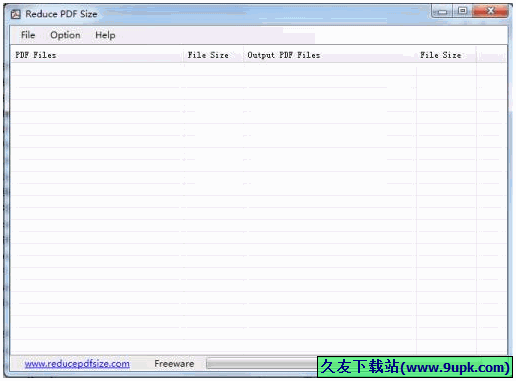Open the Option menu
Screen dimensions: 516x381
click(65, 35)
